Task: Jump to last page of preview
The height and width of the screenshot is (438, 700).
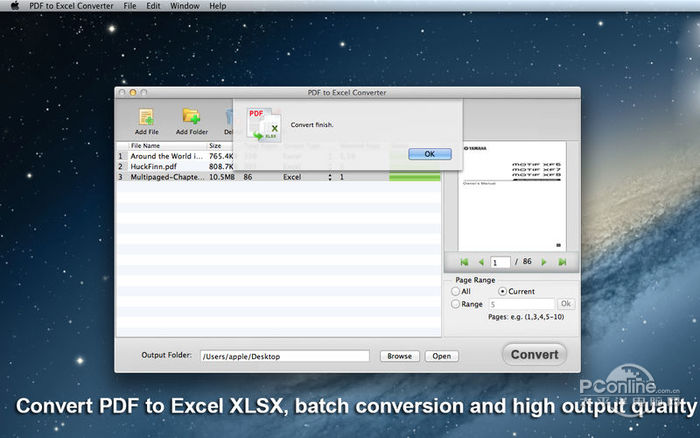Action: pyautogui.click(x=562, y=262)
